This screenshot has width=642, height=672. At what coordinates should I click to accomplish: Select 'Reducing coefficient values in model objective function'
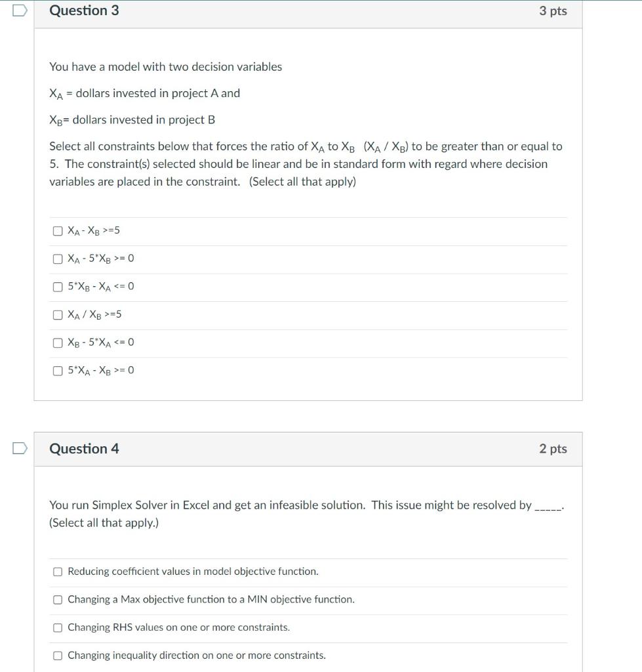click(58, 571)
